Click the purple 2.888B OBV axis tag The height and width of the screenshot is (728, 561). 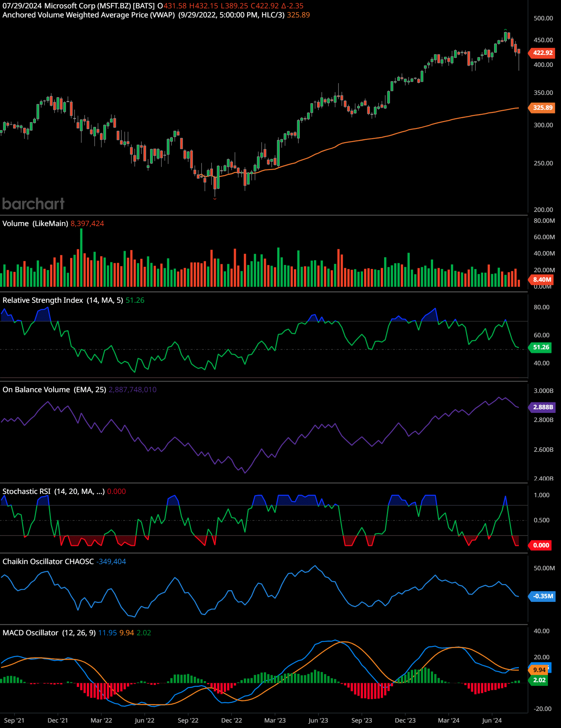tap(542, 407)
